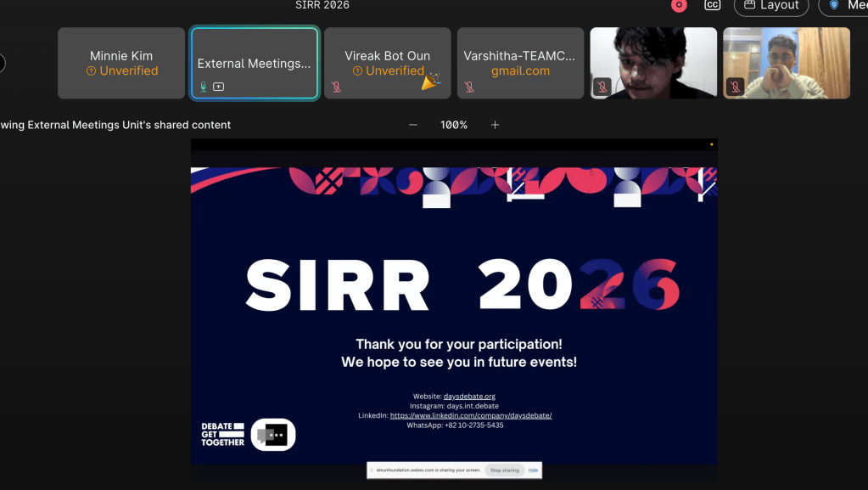
Task: Zoom out shared content with minus
Action: (x=413, y=125)
